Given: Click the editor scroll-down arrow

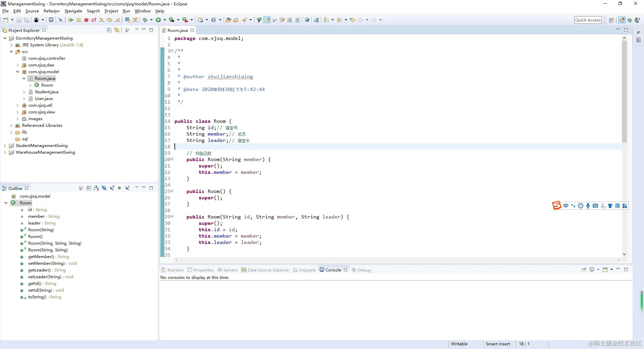Looking at the screenshot, I should coord(624,254).
